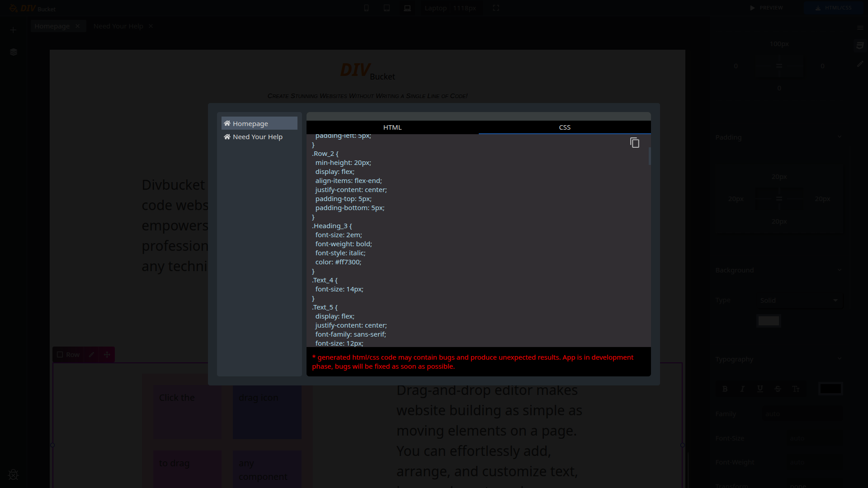Click the DIV Bucket logo in top bar

pyautogui.click(x=33, y=9)
